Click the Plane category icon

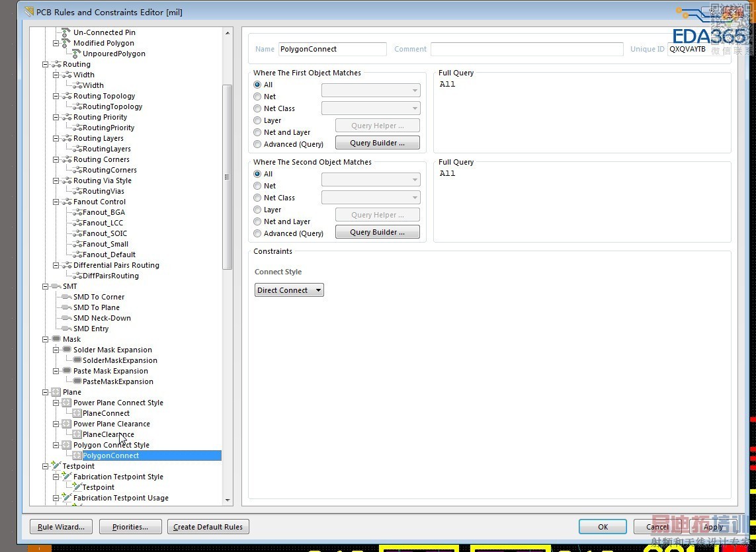point(56,393)
